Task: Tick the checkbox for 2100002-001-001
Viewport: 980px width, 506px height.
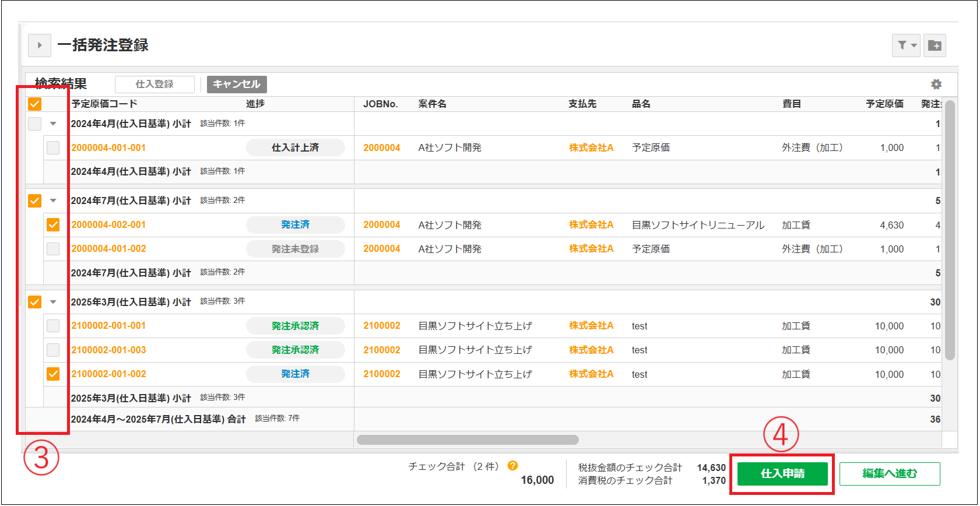Action: 53,326
